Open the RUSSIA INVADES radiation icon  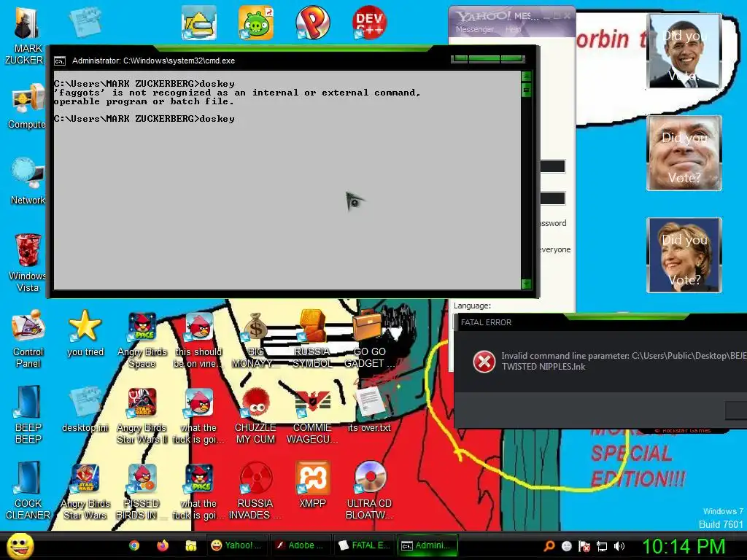coord(255,491)
